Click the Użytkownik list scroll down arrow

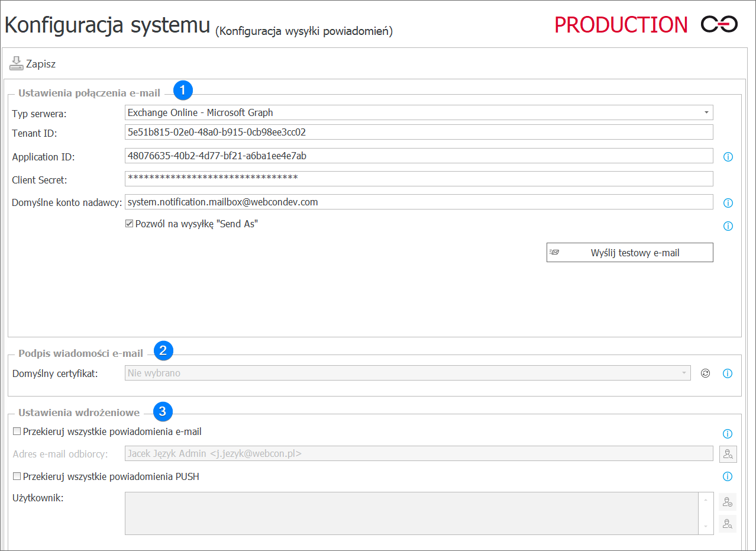[706, 526]
